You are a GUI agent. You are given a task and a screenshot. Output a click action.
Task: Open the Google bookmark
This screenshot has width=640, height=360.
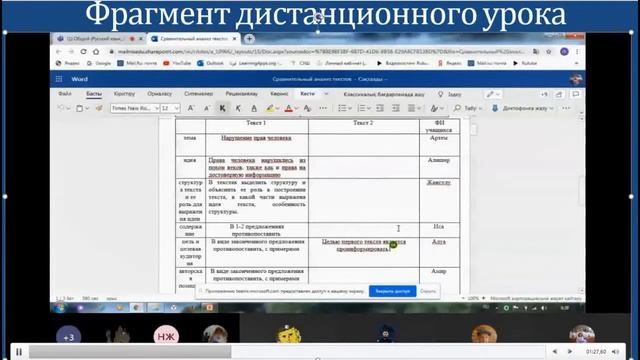point(99,63)
